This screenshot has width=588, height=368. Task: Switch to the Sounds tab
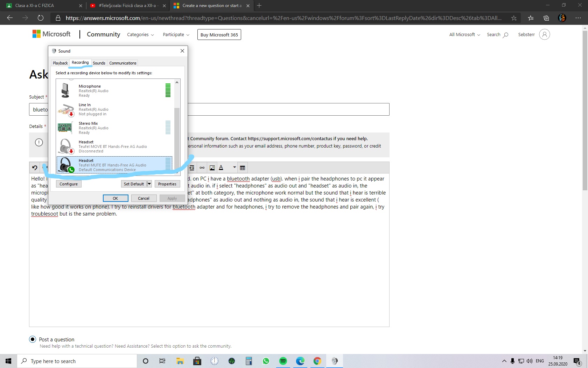(x=99, y=63)
